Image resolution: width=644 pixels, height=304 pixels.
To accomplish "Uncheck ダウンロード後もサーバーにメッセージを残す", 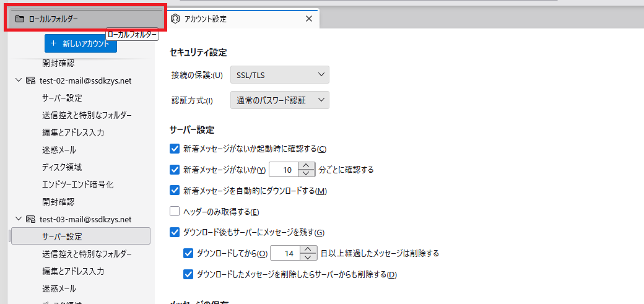I will 175,233.
